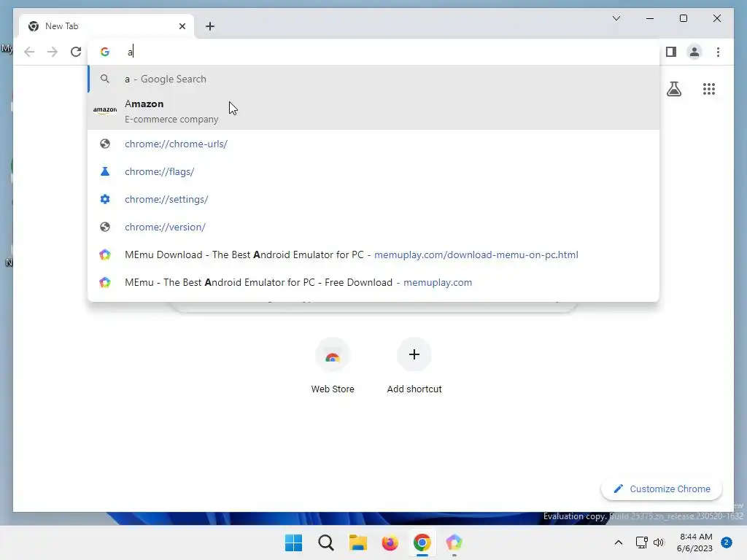Launch Firefox from taskbar
Image resolution: width=747 pixels, height=560 pixels.
(390, 542)
